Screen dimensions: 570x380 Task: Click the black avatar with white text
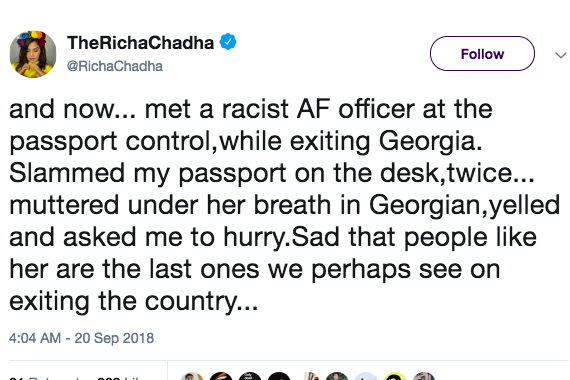click(x=250, y=376)
